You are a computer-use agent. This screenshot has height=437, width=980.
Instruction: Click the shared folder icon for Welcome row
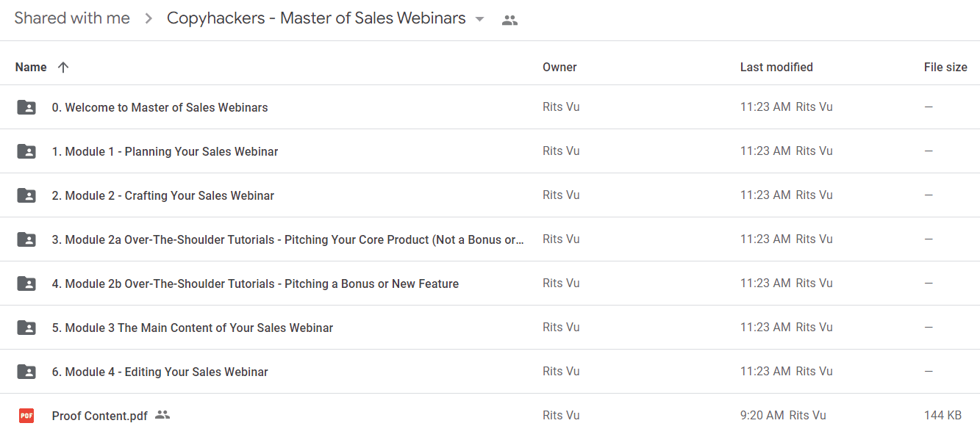(26, 107)
